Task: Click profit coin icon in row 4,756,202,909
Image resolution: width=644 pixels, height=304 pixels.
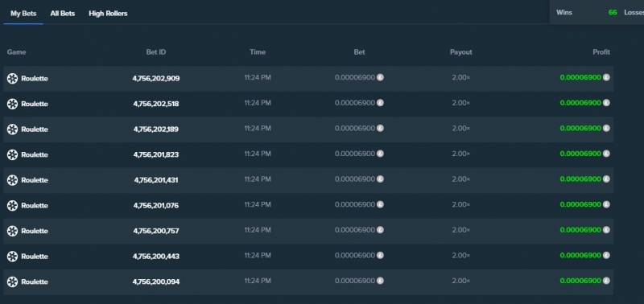Action: [x=606, y=77]
